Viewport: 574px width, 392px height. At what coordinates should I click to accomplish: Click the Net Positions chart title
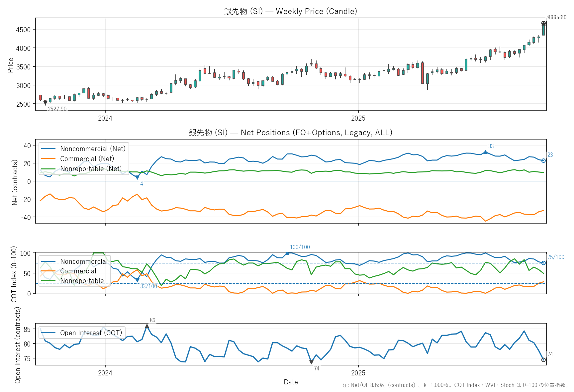[x=291, y=133]
